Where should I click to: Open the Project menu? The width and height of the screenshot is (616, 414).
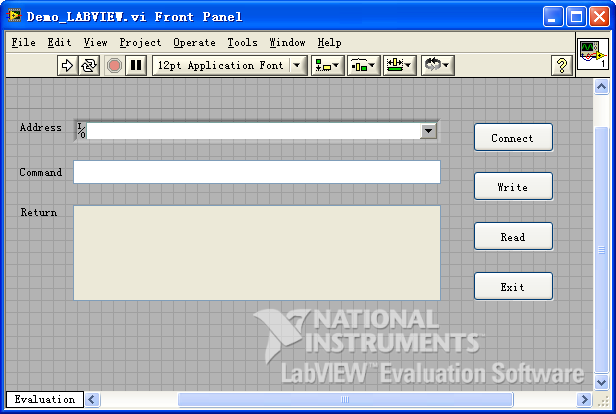(140, 42)
